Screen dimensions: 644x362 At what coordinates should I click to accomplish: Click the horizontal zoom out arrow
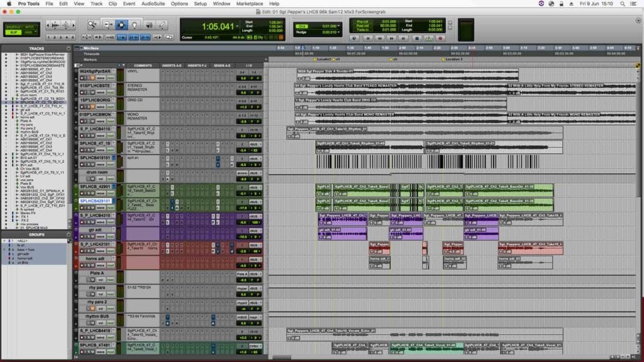[x=48, y=25]
